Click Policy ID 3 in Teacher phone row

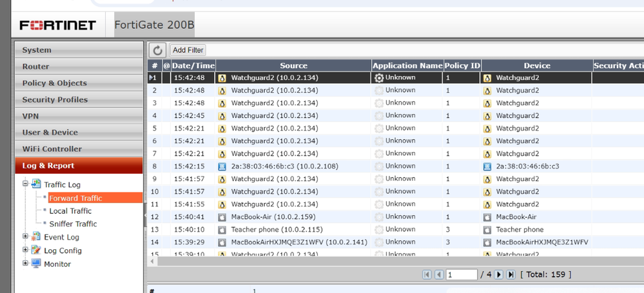coord(447,229)
